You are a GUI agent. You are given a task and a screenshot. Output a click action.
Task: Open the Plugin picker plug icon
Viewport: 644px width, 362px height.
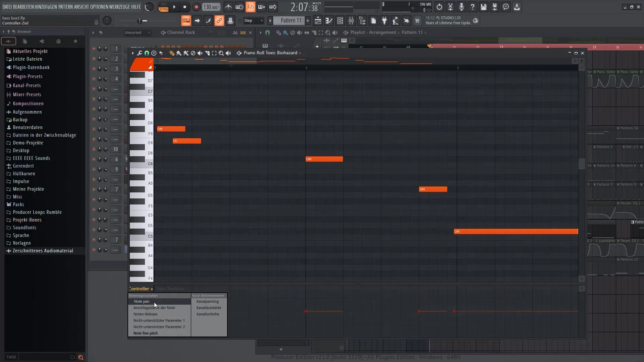(x=384, y=21)
